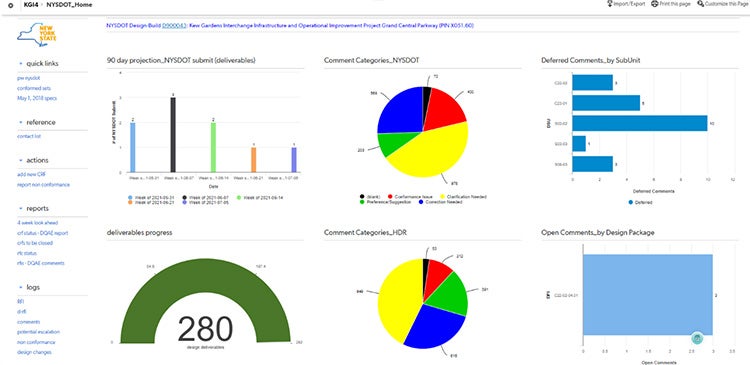Screen dimensions: 750x365
Task: Click add new CRF action
Action: (32, 175)
